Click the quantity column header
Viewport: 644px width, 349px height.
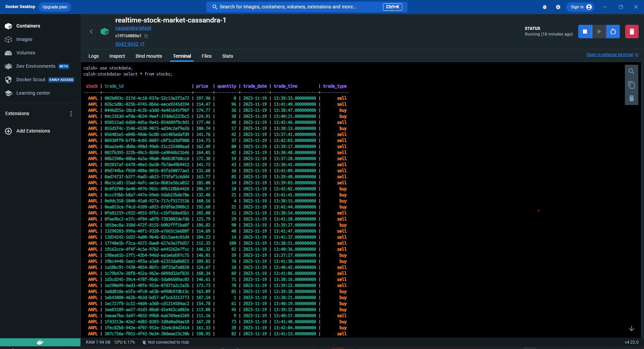point(227,86)
